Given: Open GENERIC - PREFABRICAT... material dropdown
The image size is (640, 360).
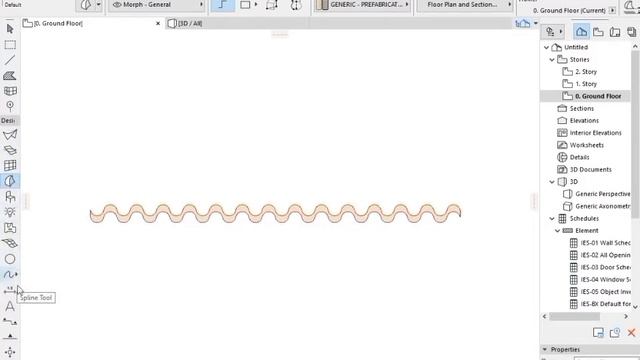Looking at the screenshot, I should (x=363, y=5).
